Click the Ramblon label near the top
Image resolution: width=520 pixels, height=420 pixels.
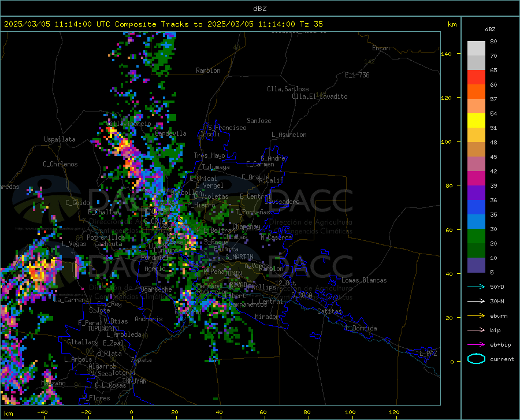(x=208, y=70)
